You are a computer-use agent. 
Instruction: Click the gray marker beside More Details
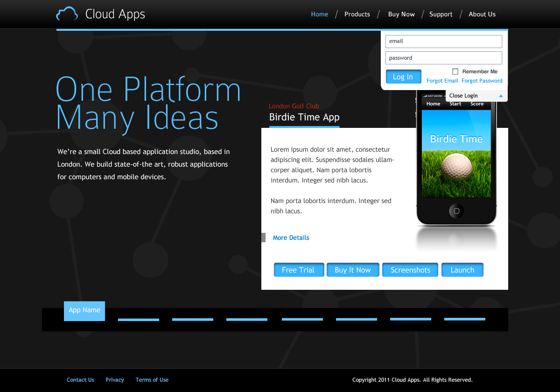coord(263,238)
